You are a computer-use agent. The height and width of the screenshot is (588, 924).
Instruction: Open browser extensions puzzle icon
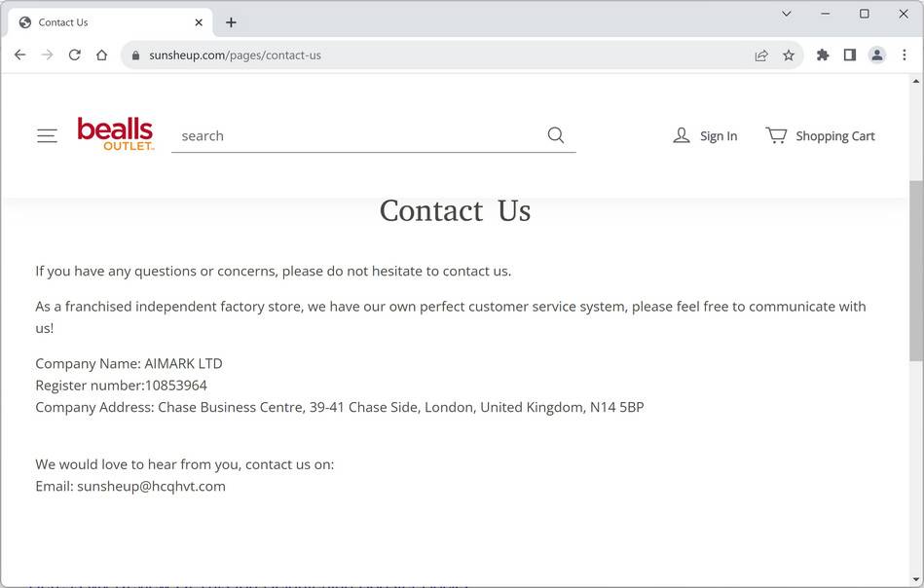coord(823,55)
